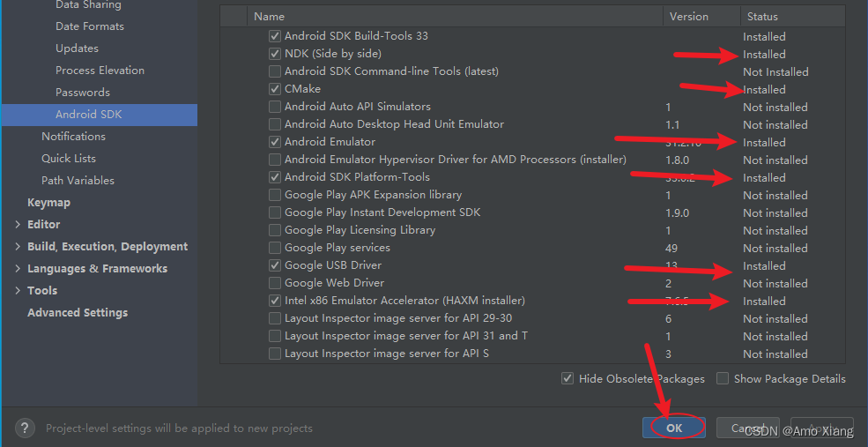Expand the Editor settings section
The image size is (868, 447).
pos(18,224)
